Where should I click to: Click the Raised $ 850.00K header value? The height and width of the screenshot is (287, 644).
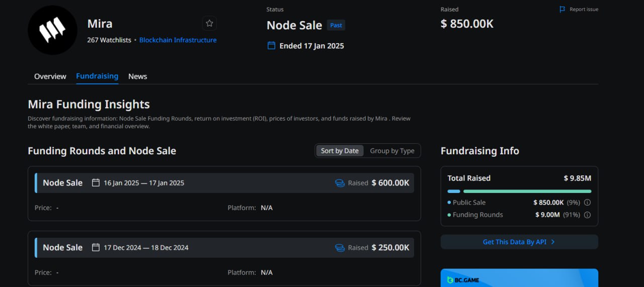[467, 24]
